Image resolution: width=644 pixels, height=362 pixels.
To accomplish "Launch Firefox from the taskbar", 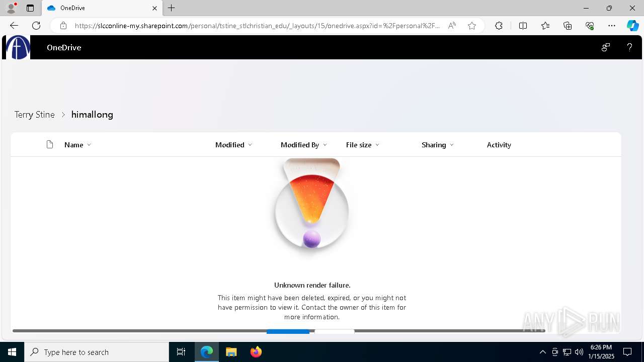I will [x=256, y=352].
